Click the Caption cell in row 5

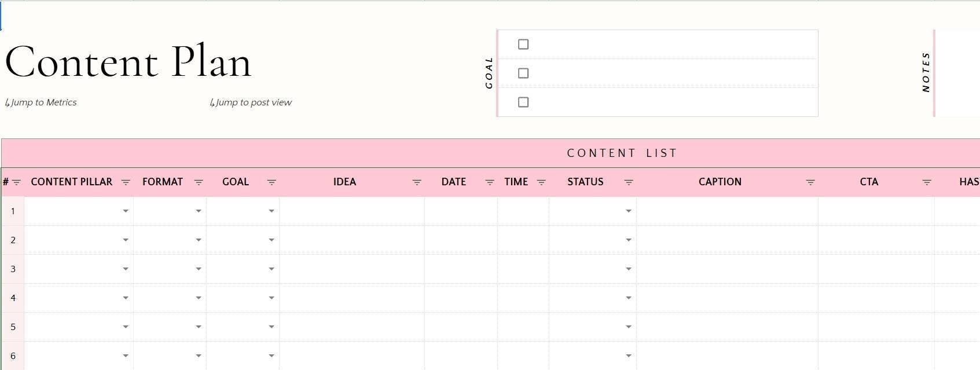[727, 327]
